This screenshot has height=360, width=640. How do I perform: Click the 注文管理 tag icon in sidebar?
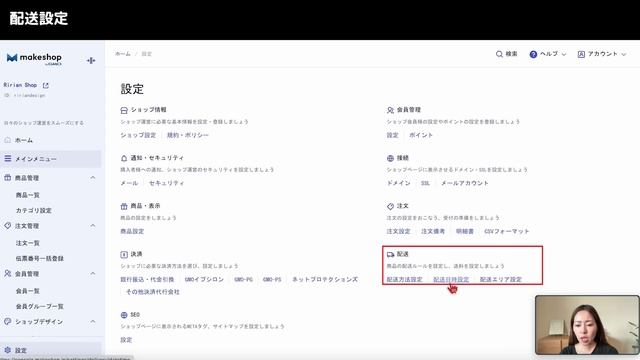pyautogui.click(x=8, y=225)
